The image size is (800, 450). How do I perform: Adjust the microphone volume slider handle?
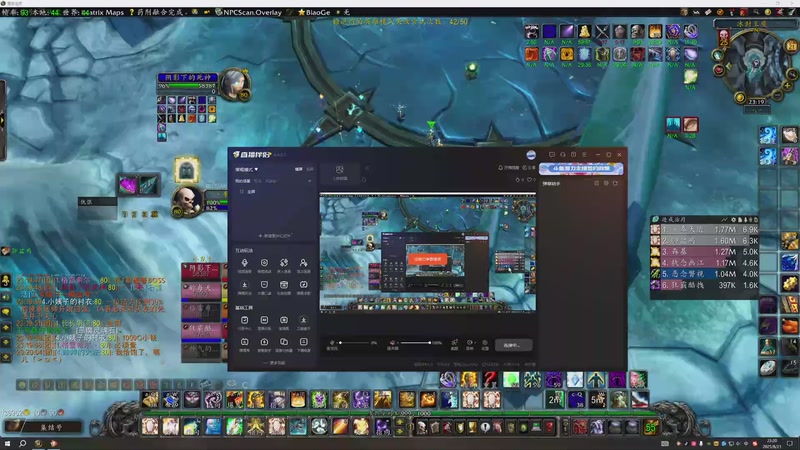click(340, 343)
